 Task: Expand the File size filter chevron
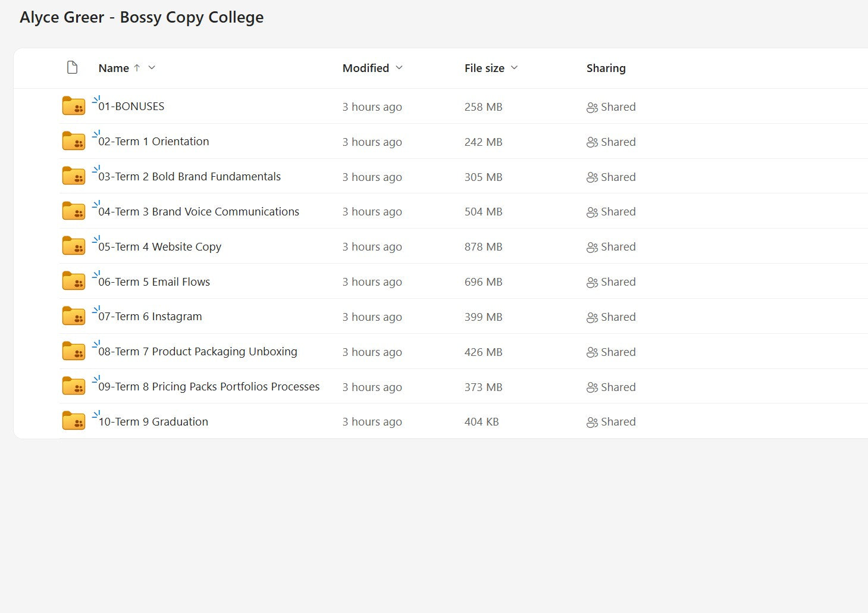coord(514,67)
